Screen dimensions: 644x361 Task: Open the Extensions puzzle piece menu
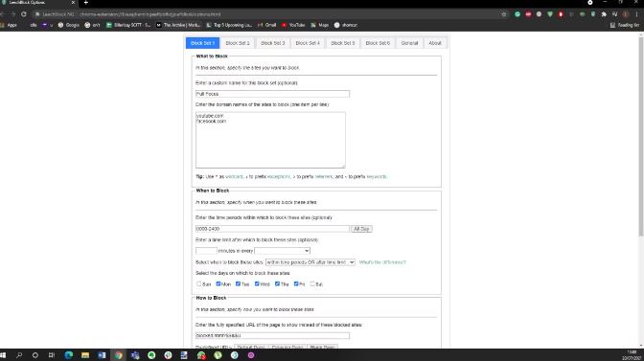pos(604,14)
